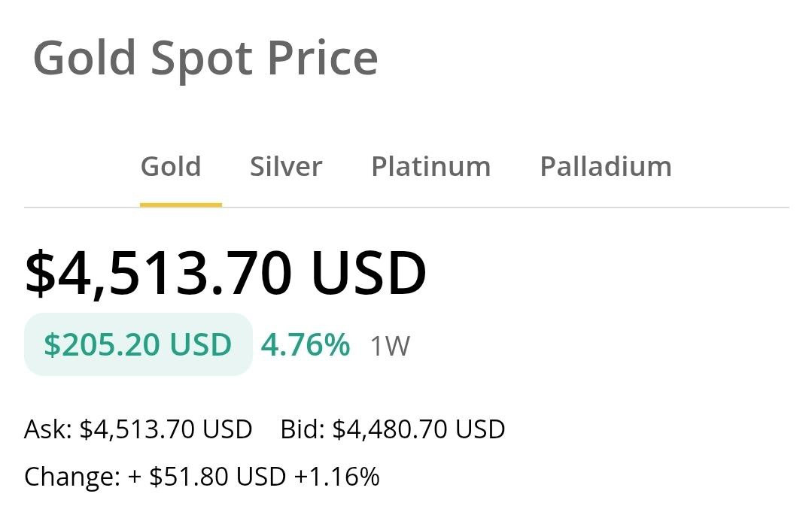The height and width of the screenshot is (515, 812).
Task: Show Palladium spot prices
Action: coord(606,166)
